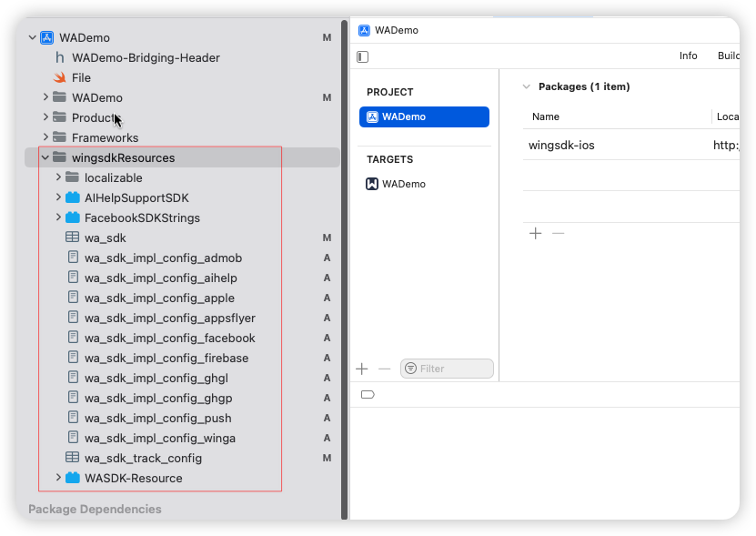Click the AIHelpSupportSDK bundle icon
This screenshot has height=536, width=756.
[72, 197]
